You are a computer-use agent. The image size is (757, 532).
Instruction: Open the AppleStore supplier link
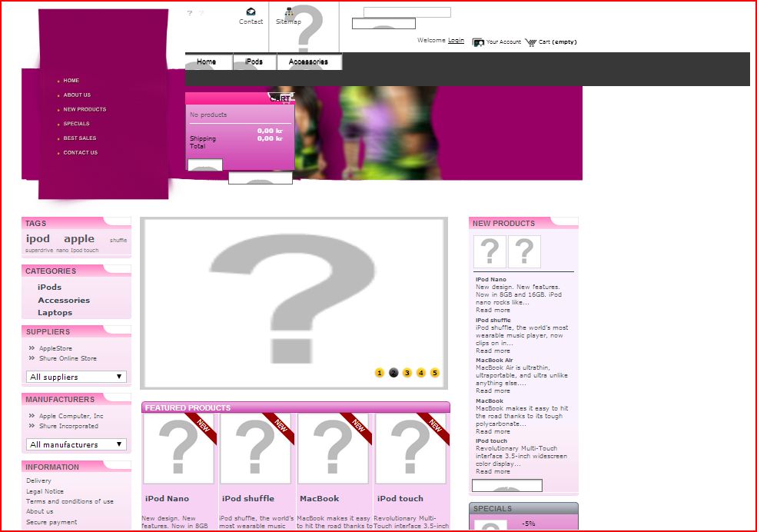(x=55, y=348)
